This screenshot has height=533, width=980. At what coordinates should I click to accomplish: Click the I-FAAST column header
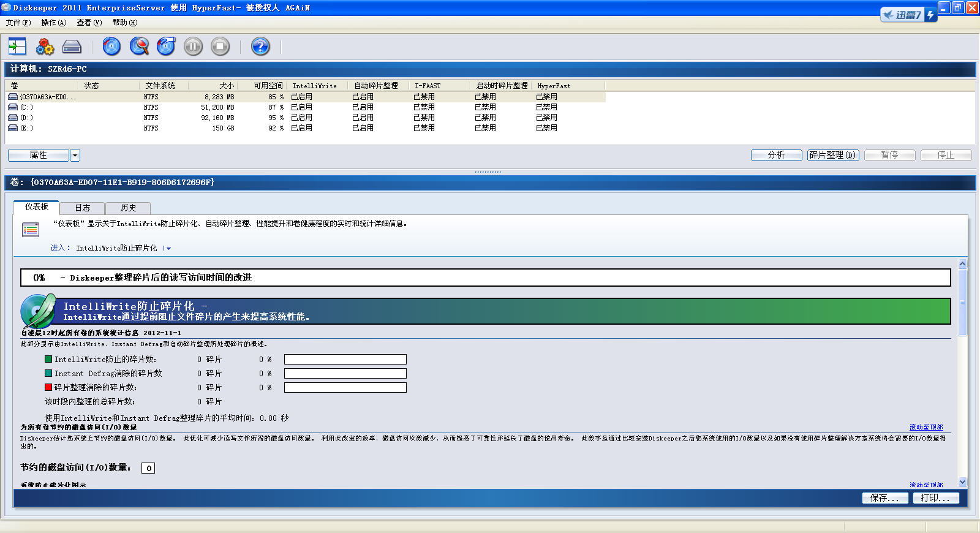[440, 86]
